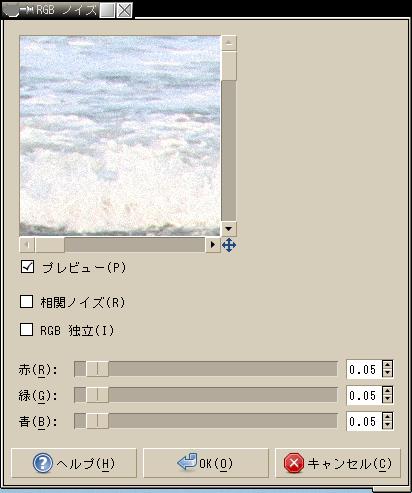The height and width of the screenshot is (493, 412).
Task: Click the preview horizontal scrollbar right arrow
Action: point(212,245)
